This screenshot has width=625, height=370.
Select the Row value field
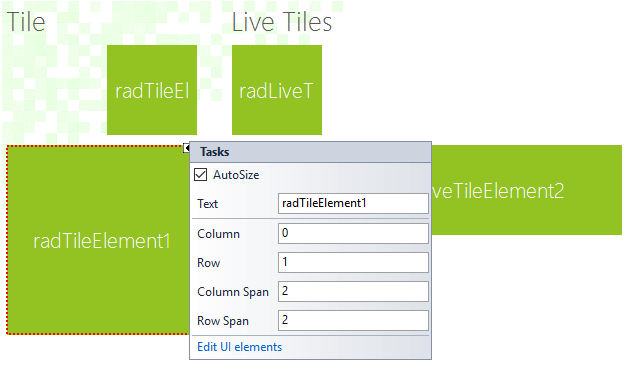tap(353, 262)
